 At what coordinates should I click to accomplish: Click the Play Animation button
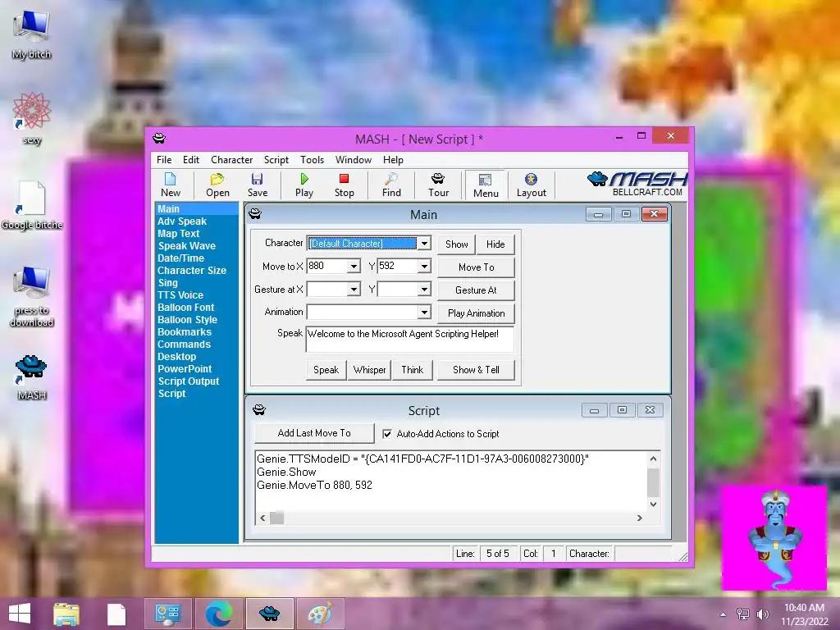(x=477, y=313)
